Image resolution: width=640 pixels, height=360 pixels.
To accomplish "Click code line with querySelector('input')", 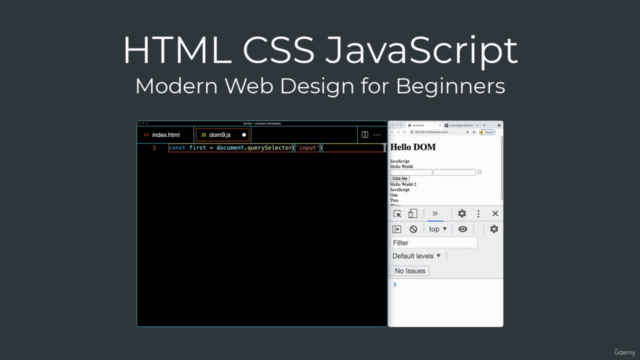I will click(246, 148).
